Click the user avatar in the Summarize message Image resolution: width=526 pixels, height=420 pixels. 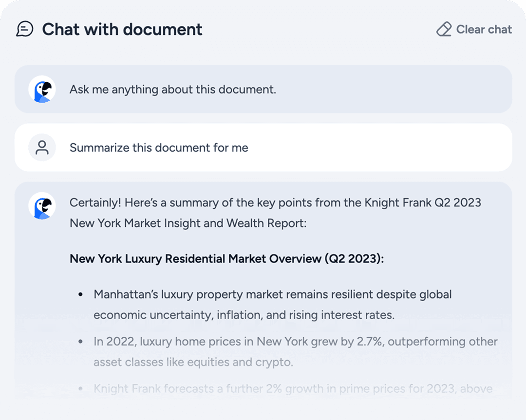(x=42, y=147)
